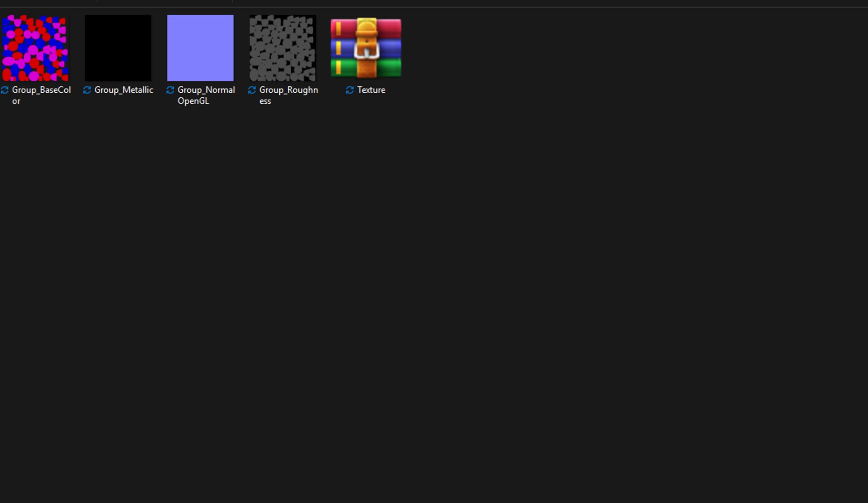Click sync status icon beside Group_BaseColor
This screenshot has width=868, height=503.
click(5, 90)
